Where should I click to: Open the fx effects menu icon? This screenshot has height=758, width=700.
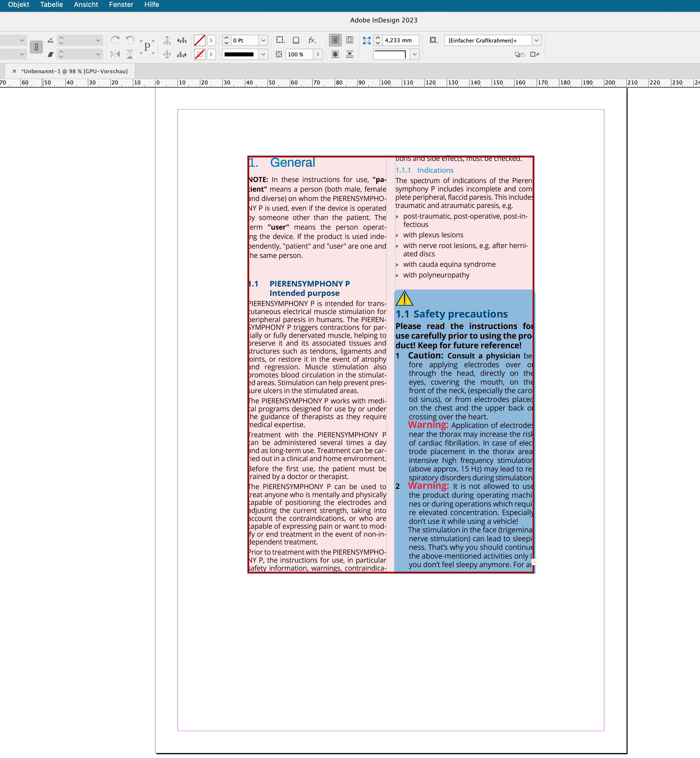[x=312, y=40]
